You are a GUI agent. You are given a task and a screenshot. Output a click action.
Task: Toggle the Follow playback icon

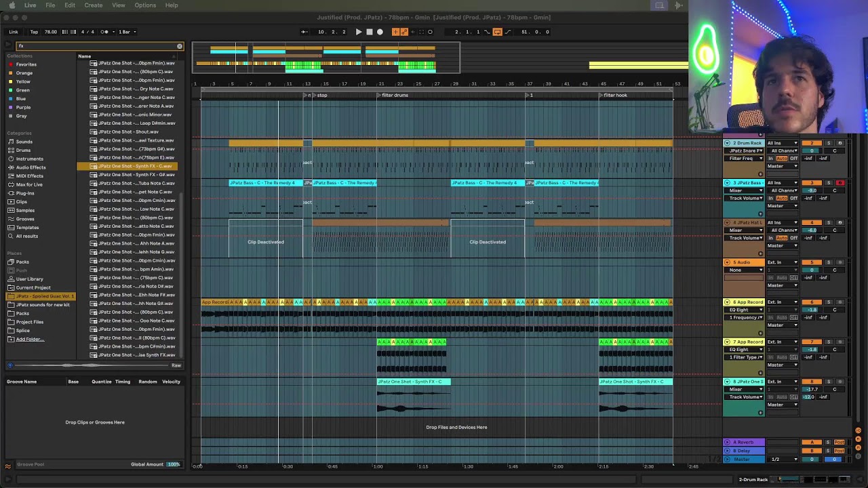[304, 32]
